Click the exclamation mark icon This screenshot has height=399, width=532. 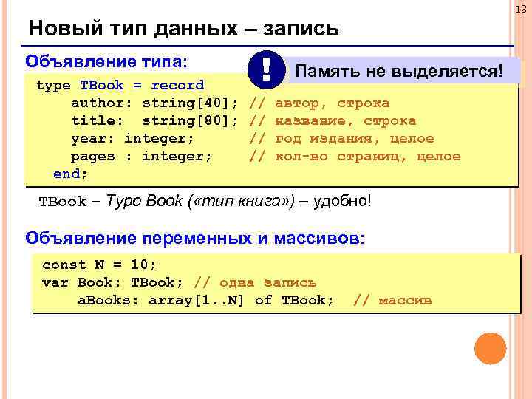click(x=266, y=70)
